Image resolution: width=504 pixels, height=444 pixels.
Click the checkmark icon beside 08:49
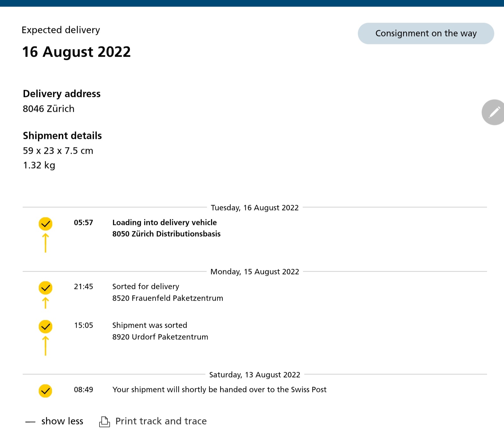click(45, 391)
